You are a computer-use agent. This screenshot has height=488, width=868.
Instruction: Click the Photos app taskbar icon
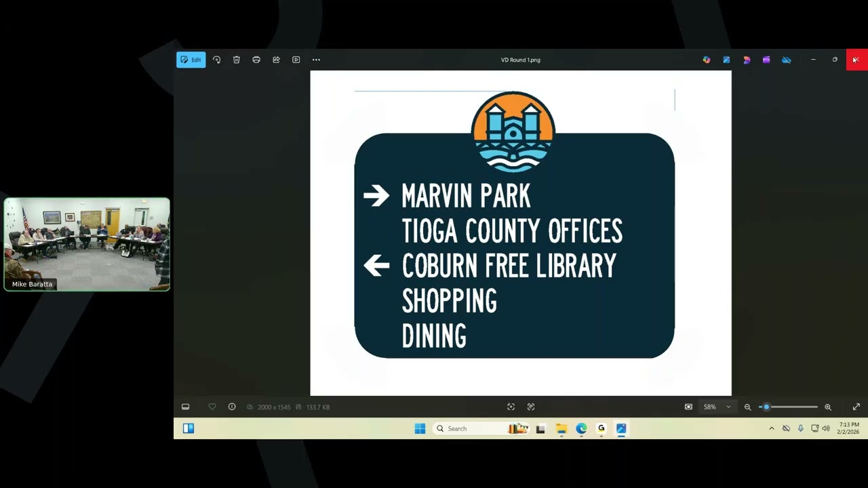click(x=621, y=428)
